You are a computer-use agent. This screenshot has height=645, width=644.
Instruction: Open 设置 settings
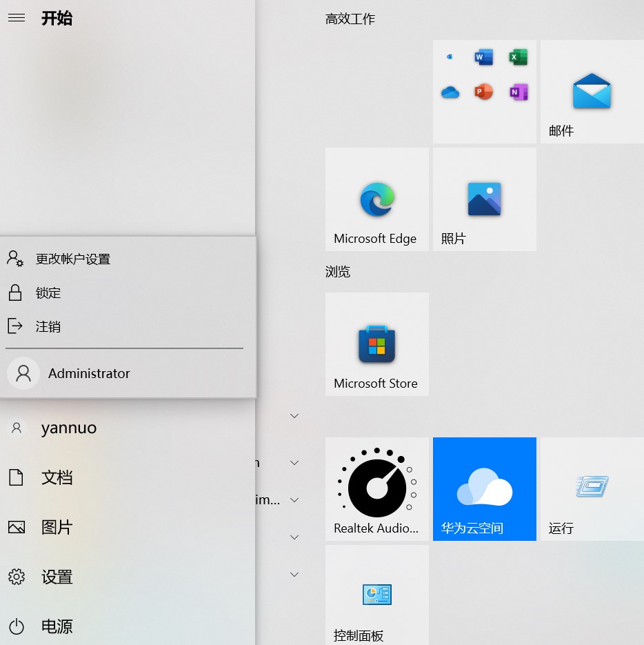128,577
